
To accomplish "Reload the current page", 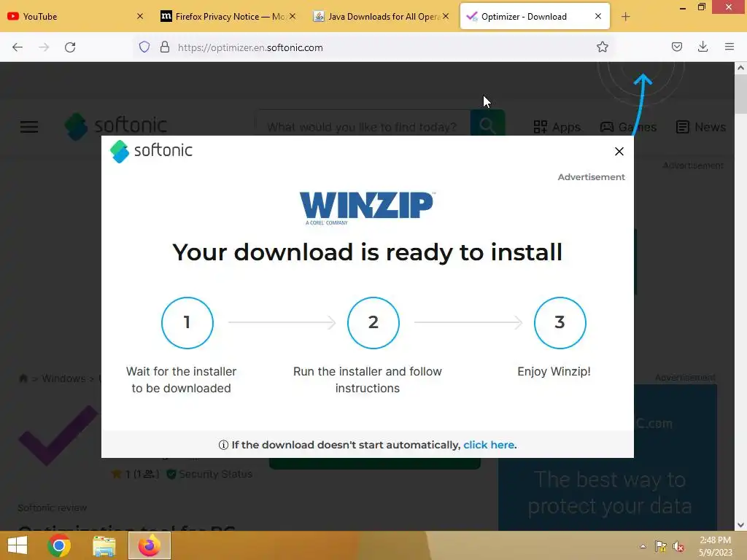I will [70, 47].
